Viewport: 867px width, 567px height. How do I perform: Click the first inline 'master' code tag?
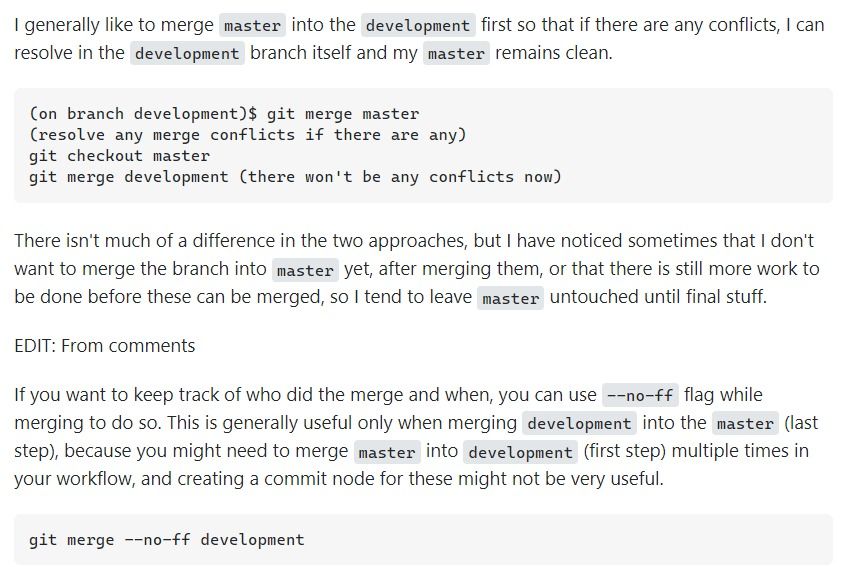pos(252,25)
